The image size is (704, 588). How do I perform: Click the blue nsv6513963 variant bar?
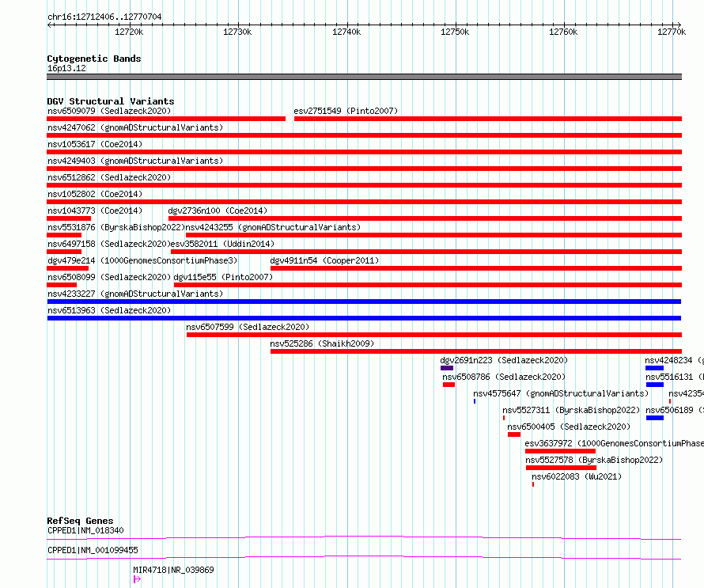[x=364, y=318]
